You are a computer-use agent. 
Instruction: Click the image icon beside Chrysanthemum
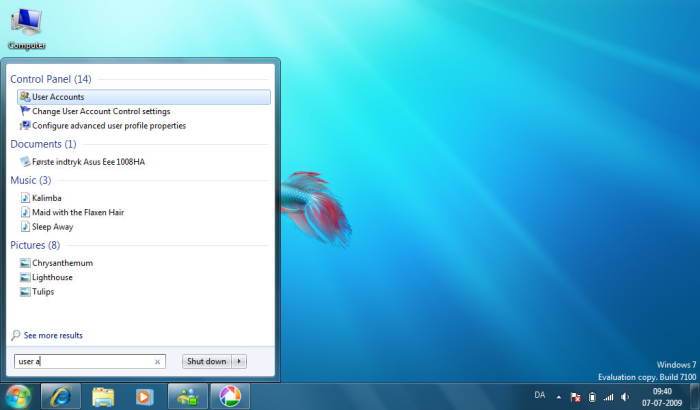tap(25, 263)
